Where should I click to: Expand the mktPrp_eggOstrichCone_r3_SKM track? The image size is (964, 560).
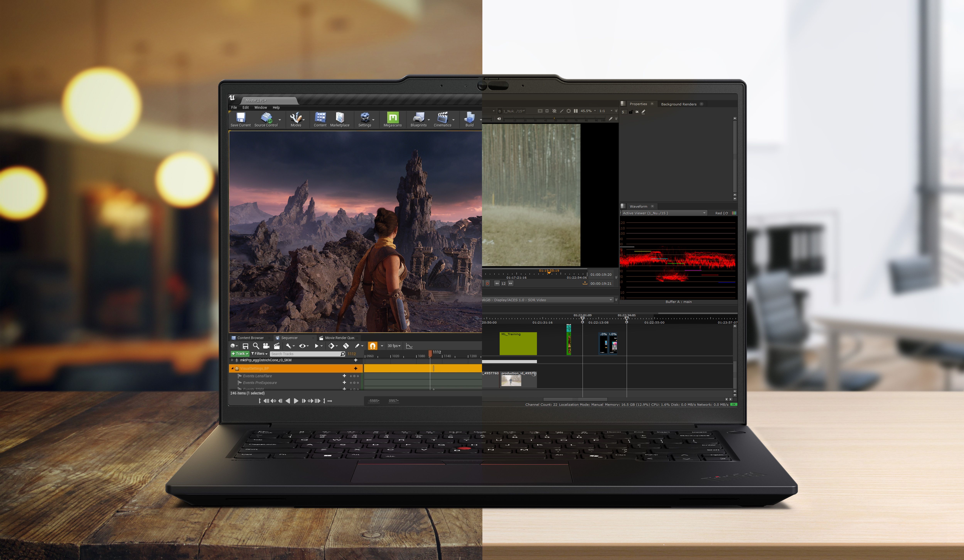click(232, 360)
